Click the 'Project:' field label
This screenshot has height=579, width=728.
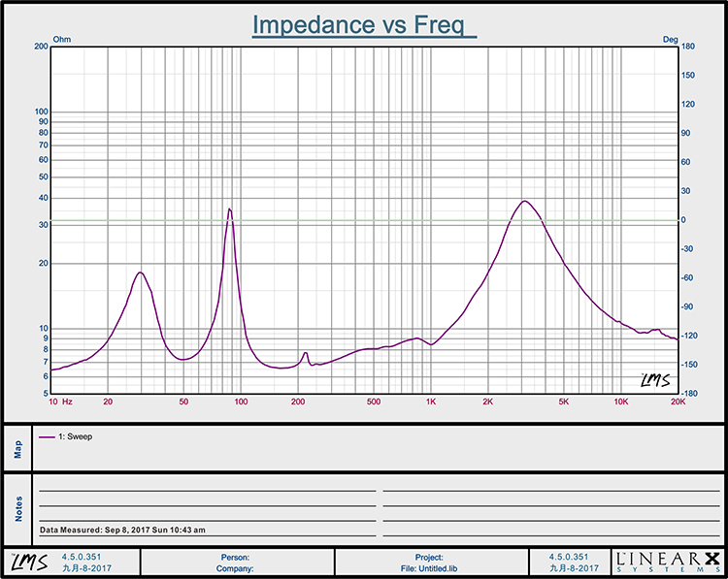[429, 558]
